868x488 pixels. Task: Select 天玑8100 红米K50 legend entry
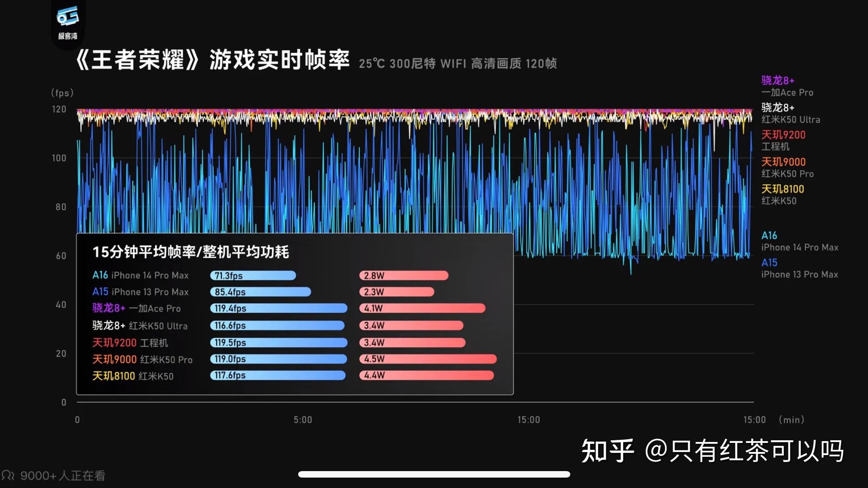click(783, 195)
